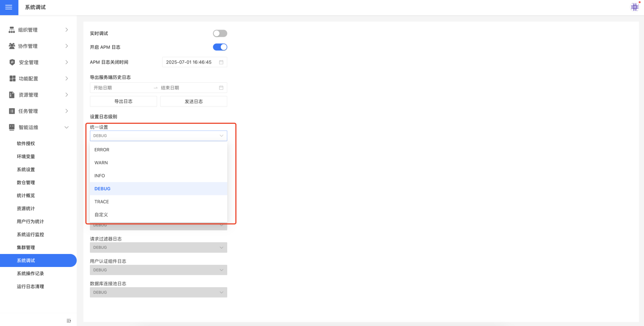The height and width of the screenshot is (326, 644).
Task: Expand 任务管理 submenu chevron
Action: pyautogui.click(x=67, y=111)
